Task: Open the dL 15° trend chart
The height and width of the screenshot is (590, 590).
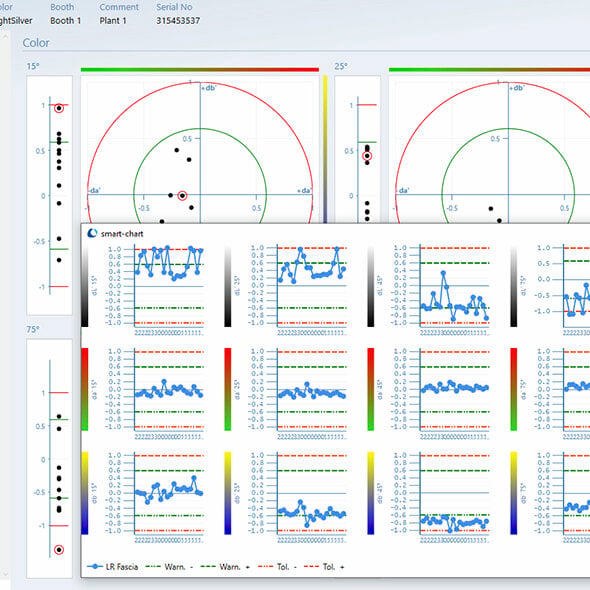Action: click(x=169, y=286)
